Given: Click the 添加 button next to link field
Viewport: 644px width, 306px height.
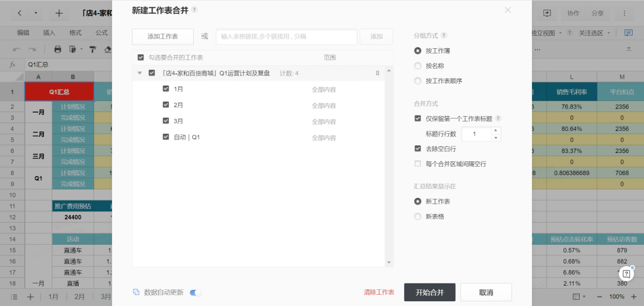Looking at the screenshot, I should click(x=376, y=36).
